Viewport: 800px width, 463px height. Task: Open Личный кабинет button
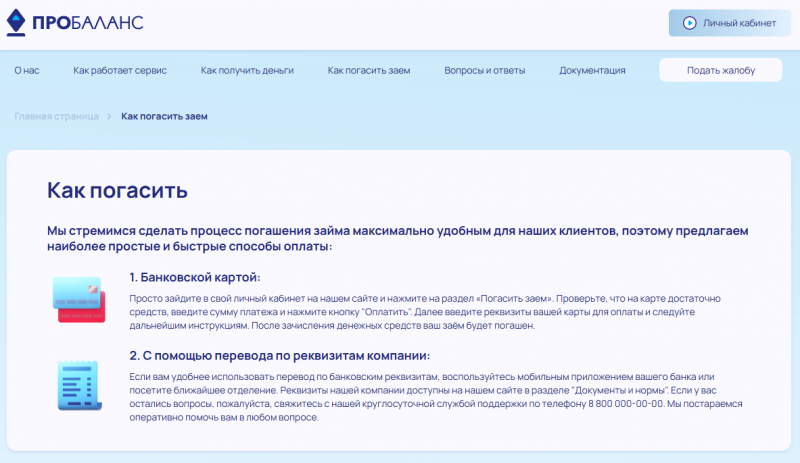click(730, 23)
